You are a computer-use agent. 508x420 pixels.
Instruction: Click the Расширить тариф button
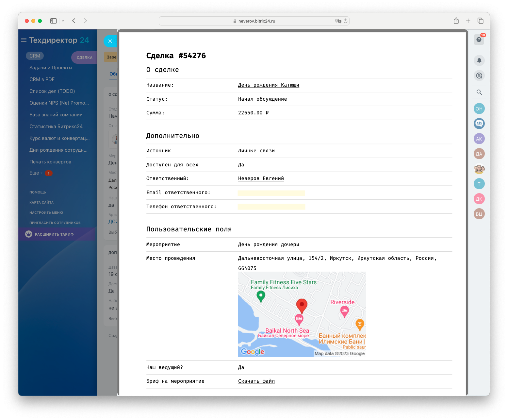point(54,234)
